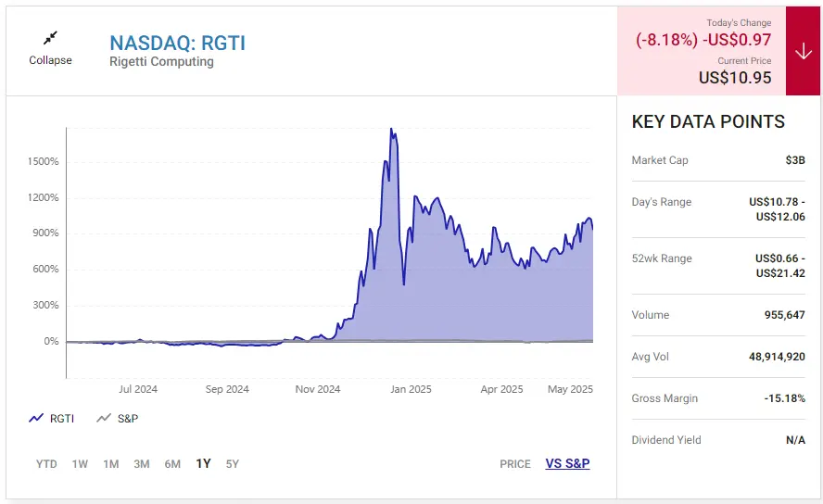Click the Nov 2024 x-axis label

(x=318, y=389)
